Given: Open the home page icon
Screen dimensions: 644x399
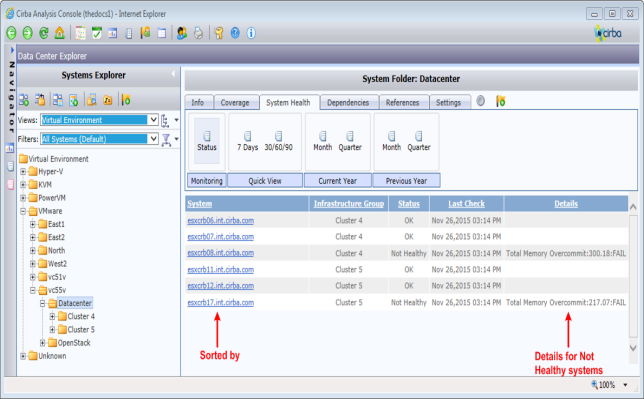Looking at the screenshot, I should point(60,33).
